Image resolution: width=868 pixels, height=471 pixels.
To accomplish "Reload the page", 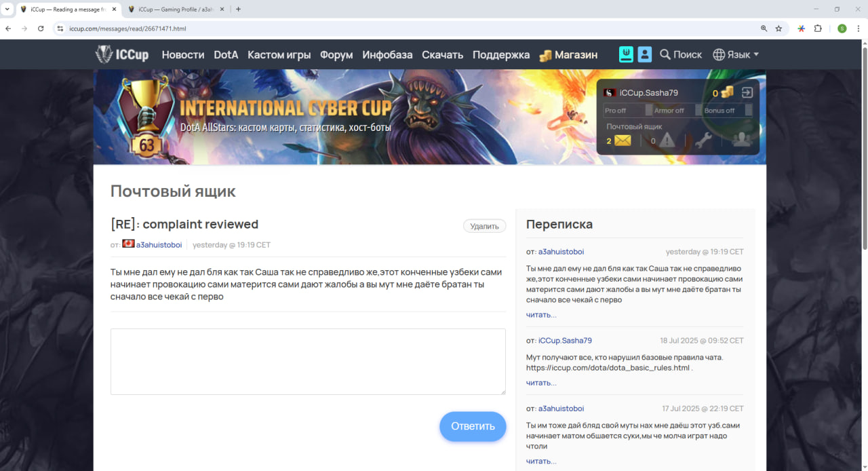I will coord(41,29).
